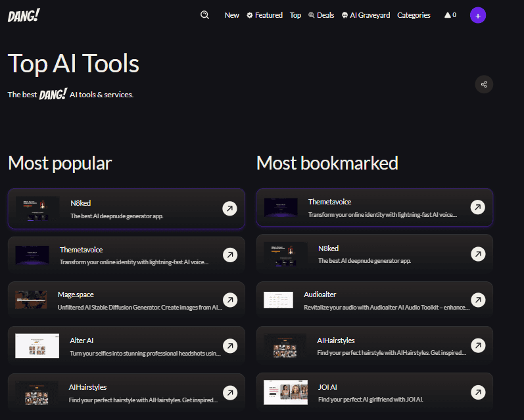The height and width of the screenshot is (420, 524).
Task: Visit the AI Graveyard section
Action: tap(366, 15)
